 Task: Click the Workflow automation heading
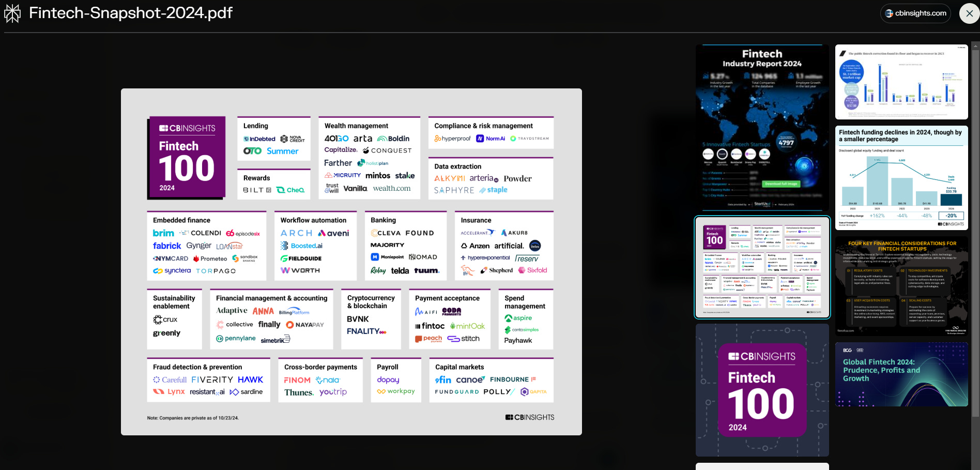(x=313, y=220)
